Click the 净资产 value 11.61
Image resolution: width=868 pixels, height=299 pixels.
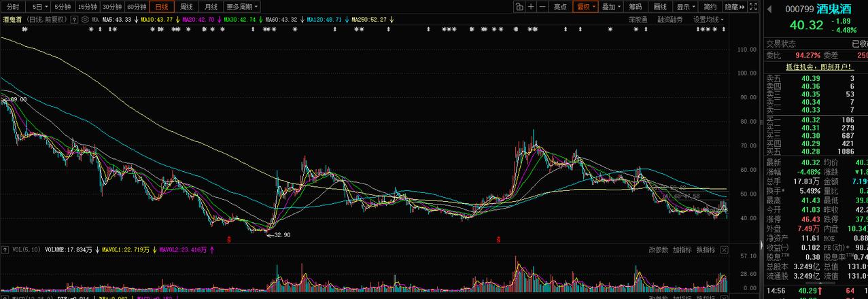(812, 238)
